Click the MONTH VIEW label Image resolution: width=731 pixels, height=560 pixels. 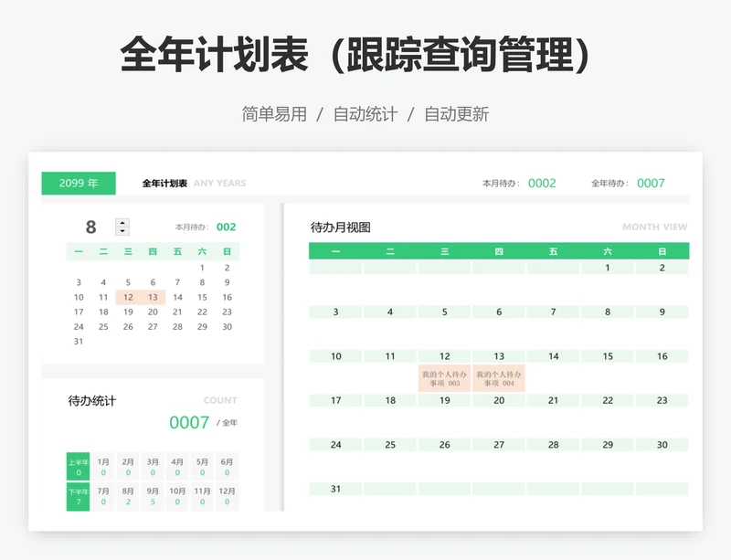click(x=654, y=227)
